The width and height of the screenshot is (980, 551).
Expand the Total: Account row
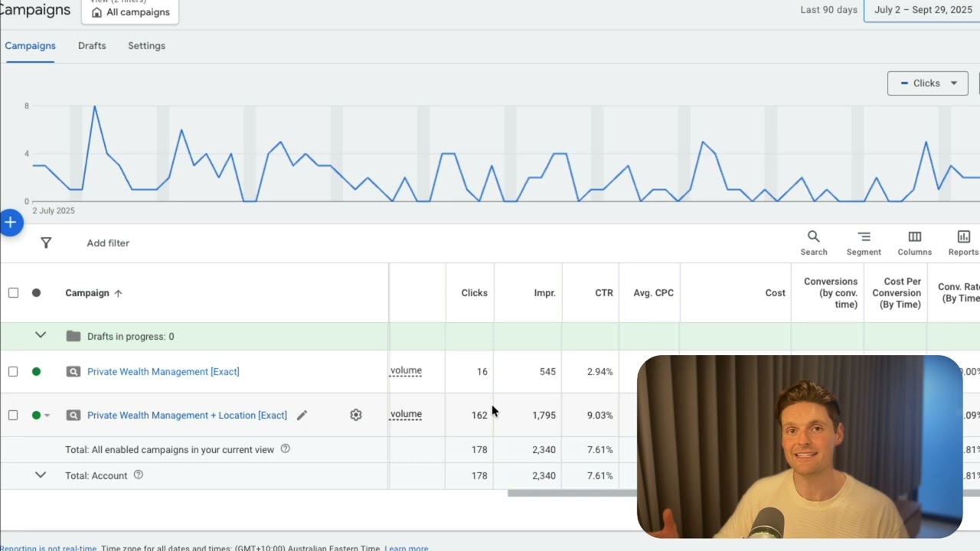click(41, 475)
